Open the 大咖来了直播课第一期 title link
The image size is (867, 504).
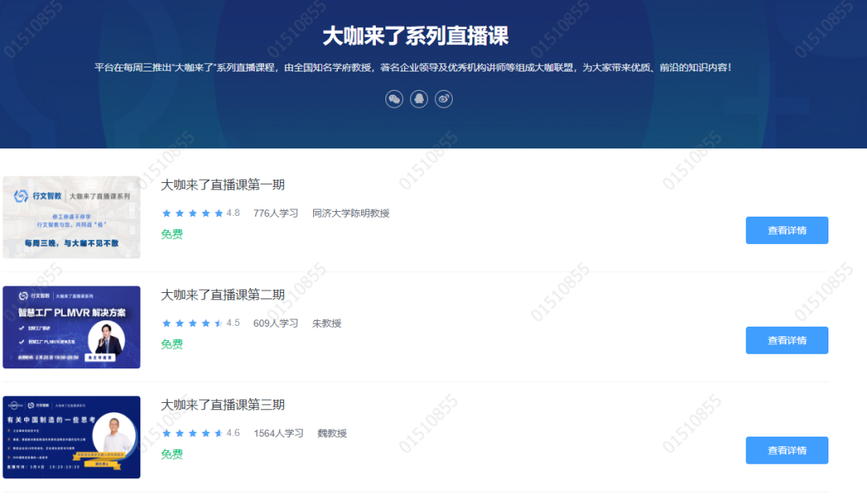pyautogui.click(x=222, y=185)
